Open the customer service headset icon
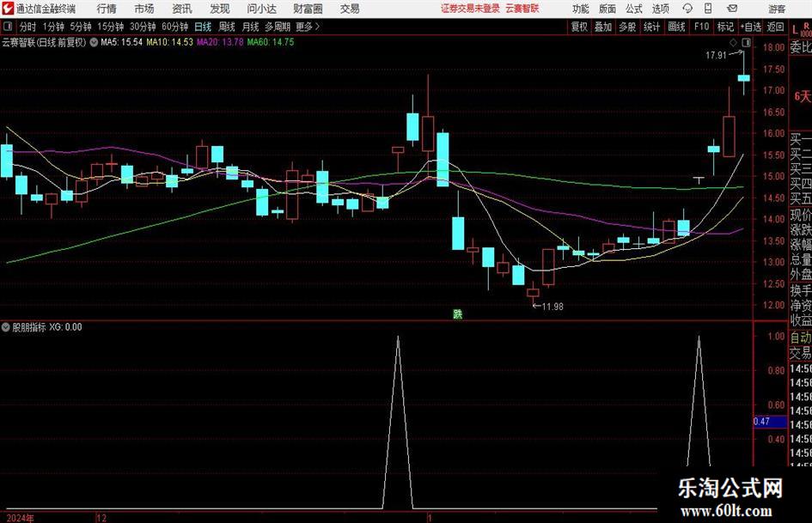The image size is (812, 523). tap(687, 9)
